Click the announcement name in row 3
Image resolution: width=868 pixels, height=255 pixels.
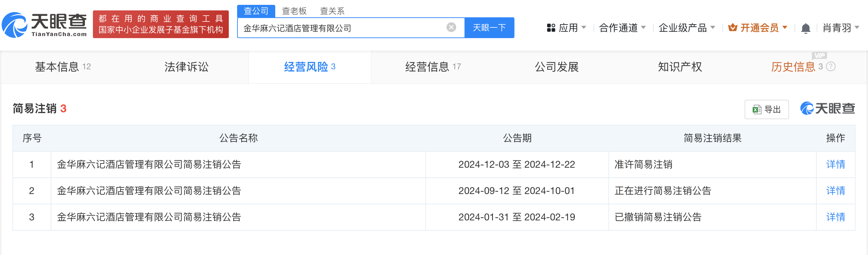click(149, 217)
